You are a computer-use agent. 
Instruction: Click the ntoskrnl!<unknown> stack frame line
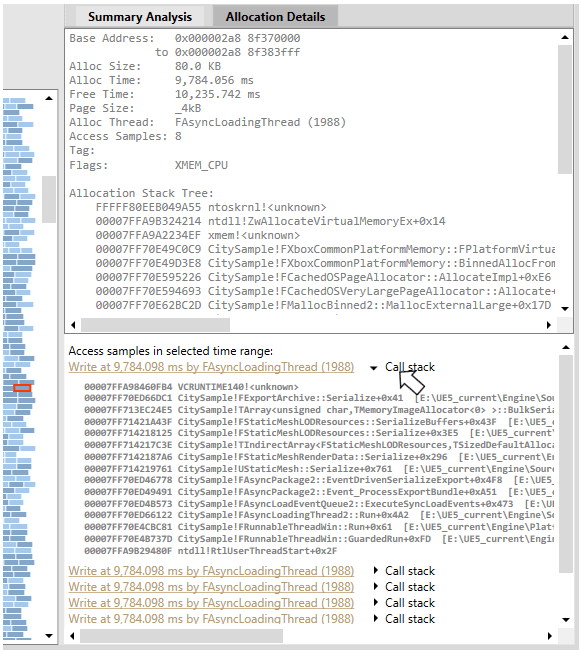pyautogui.click(x=211, y=207)
